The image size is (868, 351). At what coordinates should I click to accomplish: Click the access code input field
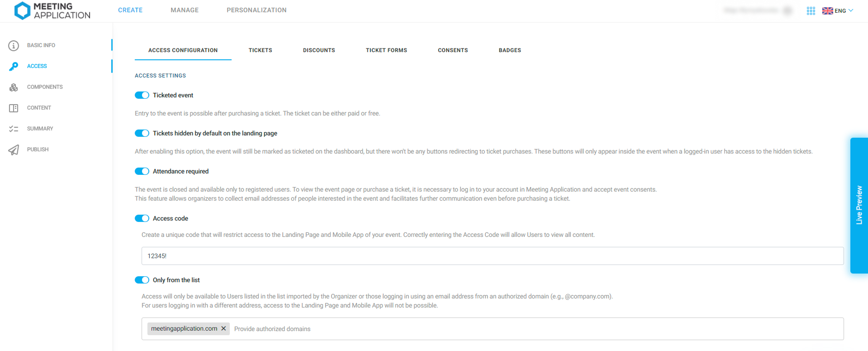tap(493, 256)
